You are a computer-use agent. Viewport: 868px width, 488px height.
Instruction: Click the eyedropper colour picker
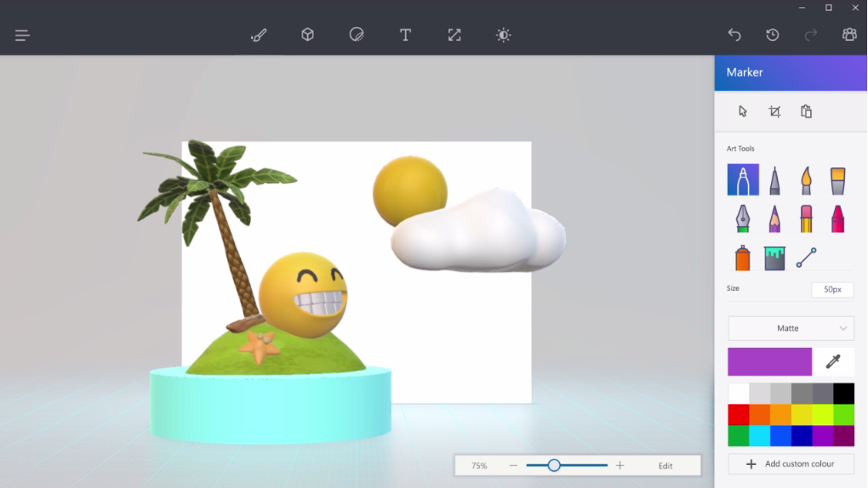click(x=833, y=362)
